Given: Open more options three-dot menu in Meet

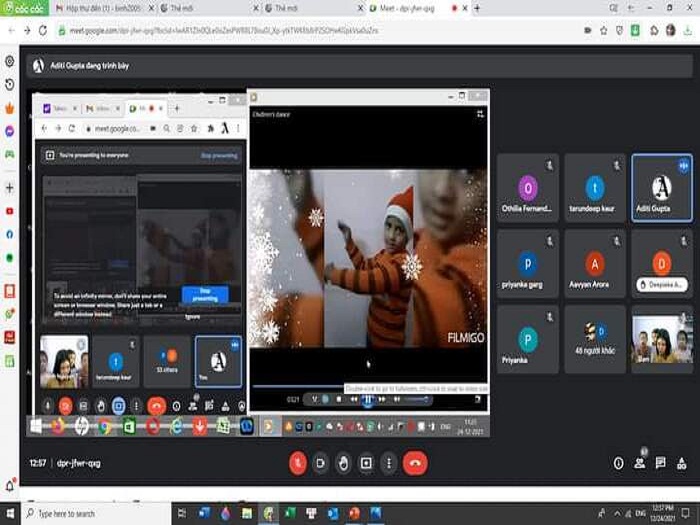Looking at the screenshot, I should (x=389, y=463).
